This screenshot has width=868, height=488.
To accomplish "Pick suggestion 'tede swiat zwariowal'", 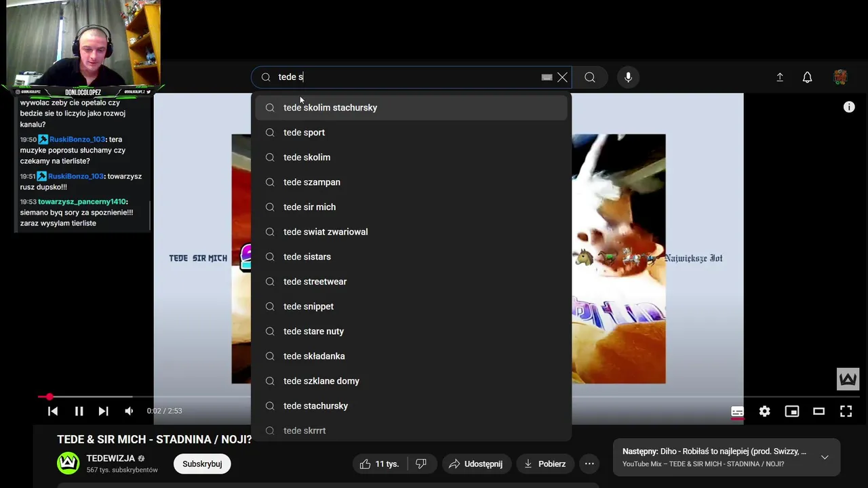I will click(x=411, y=232).
